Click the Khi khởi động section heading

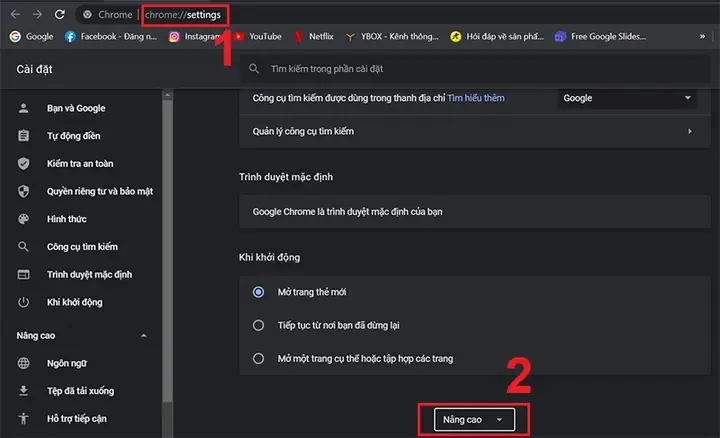coord(270,257)
